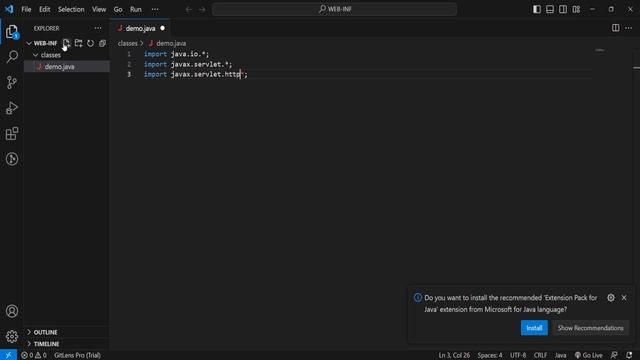Click classes in the breadcrumb

click(x=128, y=43)
